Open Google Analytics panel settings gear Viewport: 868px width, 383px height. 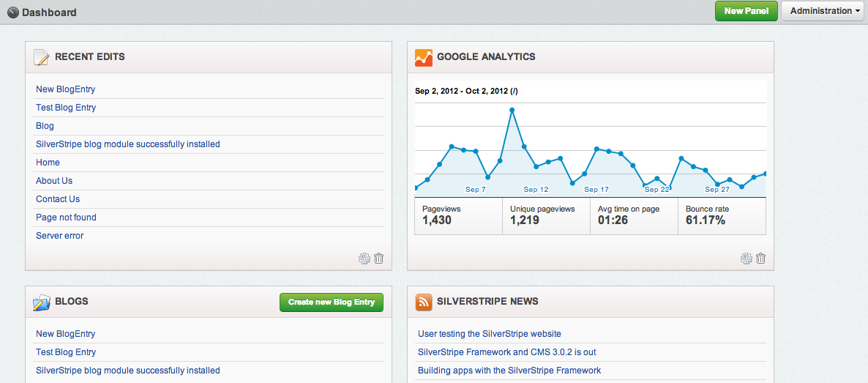click(x=747, y=259)
